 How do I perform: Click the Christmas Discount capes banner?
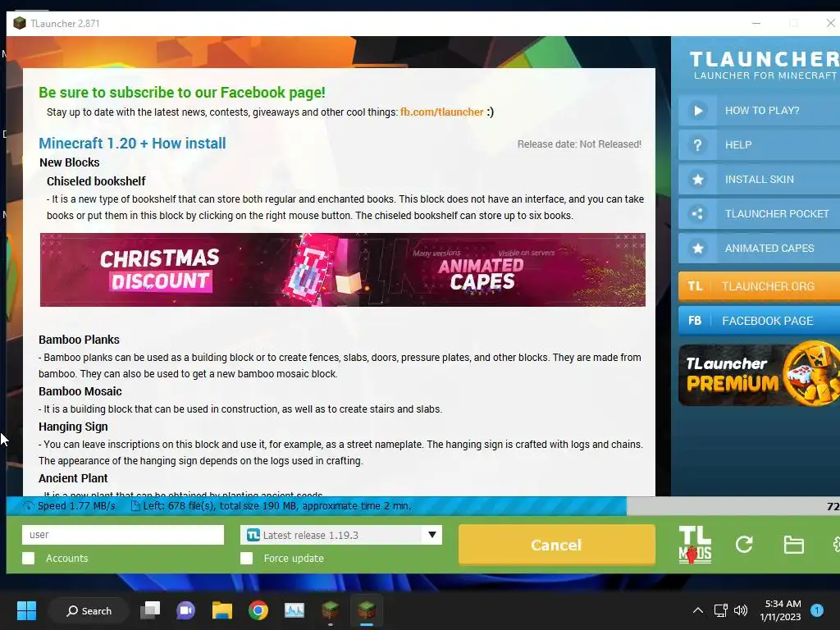tap(342, 270)
